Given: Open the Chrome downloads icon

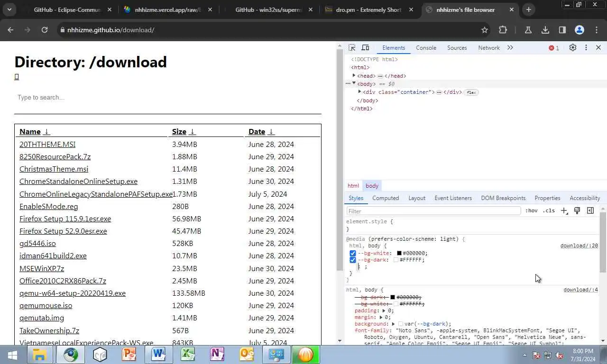Looking at the screenshot, I should pos(545,30).
